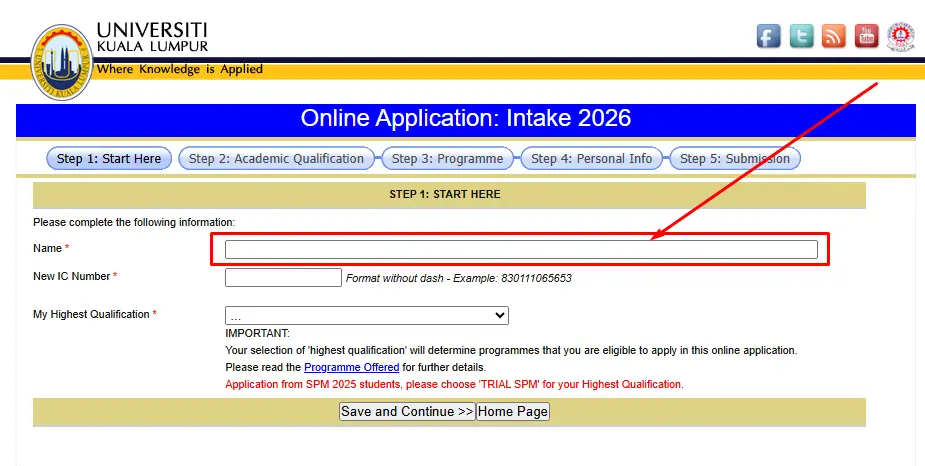Switch to Step 3: Programme tab
The width and height of the screenshot is (925, 466).
point(448,159)
